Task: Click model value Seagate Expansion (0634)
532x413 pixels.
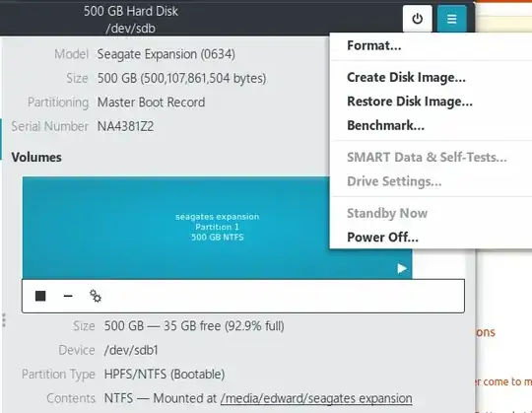Action: 166,54
